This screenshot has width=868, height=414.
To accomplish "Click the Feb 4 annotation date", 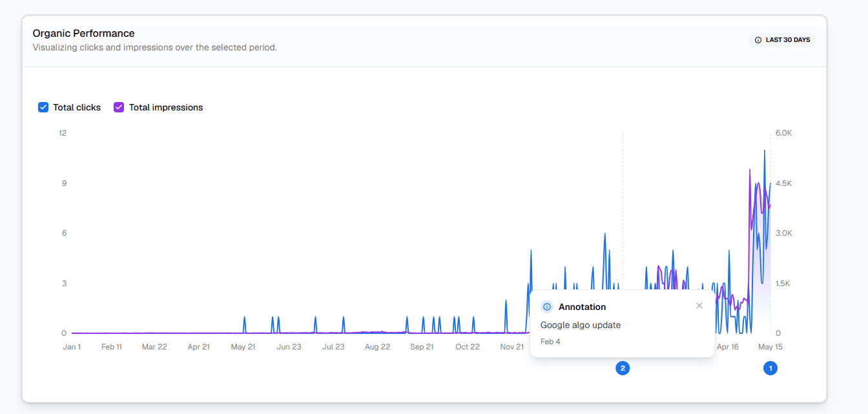I will click(550, 342).
